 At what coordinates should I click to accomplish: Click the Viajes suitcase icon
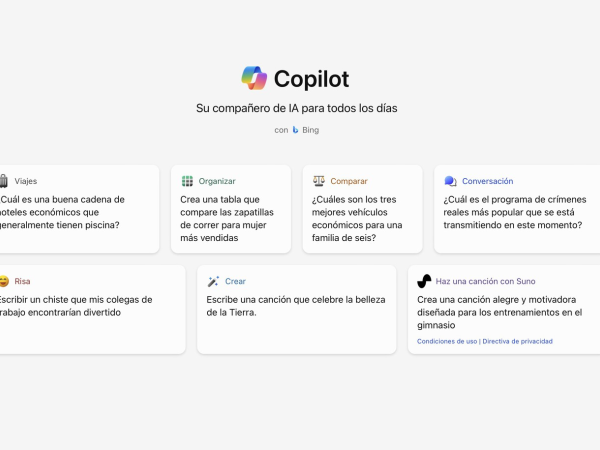coord(4,181)
